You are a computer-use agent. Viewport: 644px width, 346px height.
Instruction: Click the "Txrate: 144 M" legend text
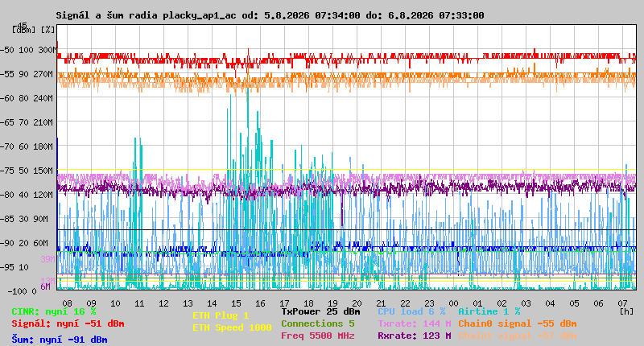pyautogui.click(x=415, y=323)
